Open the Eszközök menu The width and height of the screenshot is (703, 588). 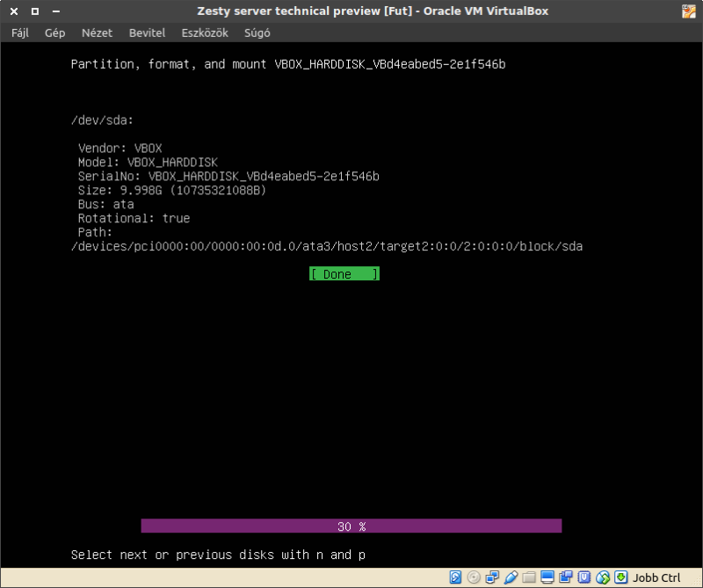[x=205, y=33]
